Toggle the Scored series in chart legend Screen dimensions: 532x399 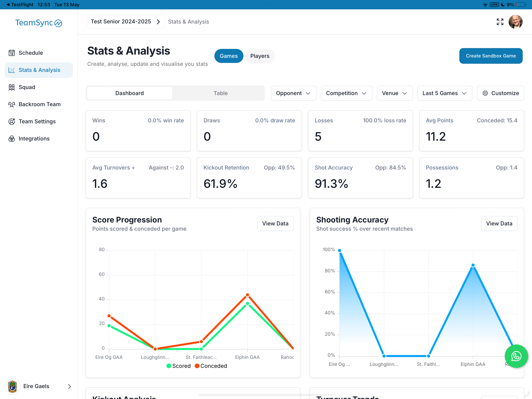click(178, 366)
